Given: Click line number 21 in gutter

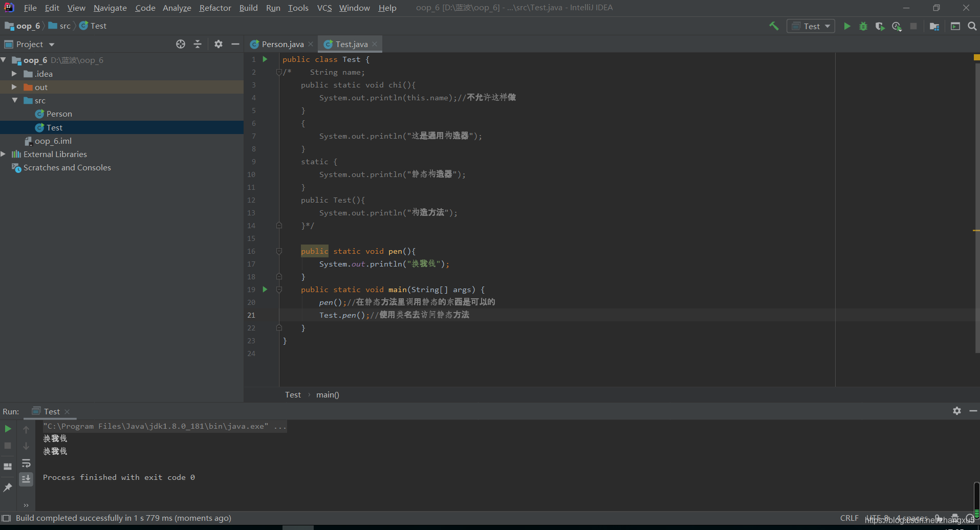Looking at the screenshot, I should click(x=251, y=315).
